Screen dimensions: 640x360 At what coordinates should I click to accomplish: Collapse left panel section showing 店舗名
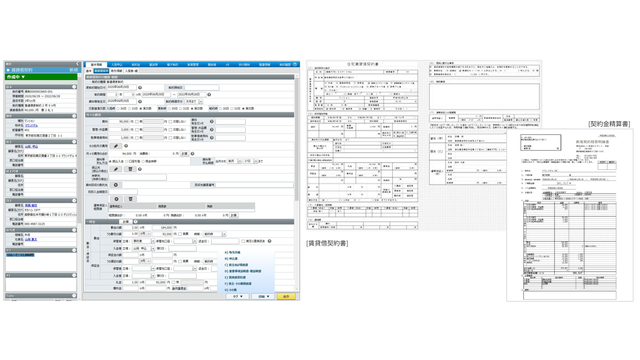click(x=74, y=230)
